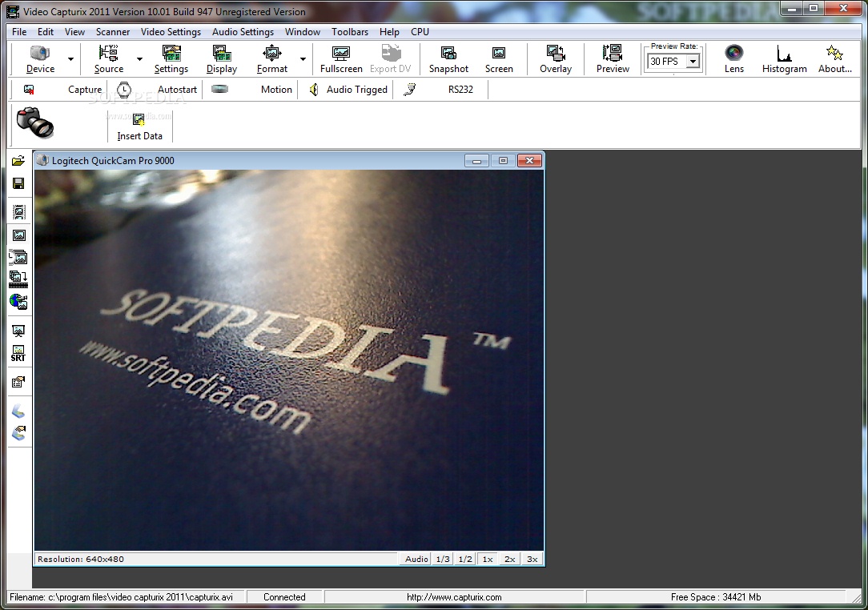Viewport: 868px width, 610px height.
Task: Click the SRT subtitle sidebar icon
Action: click(x=18, y=353)
